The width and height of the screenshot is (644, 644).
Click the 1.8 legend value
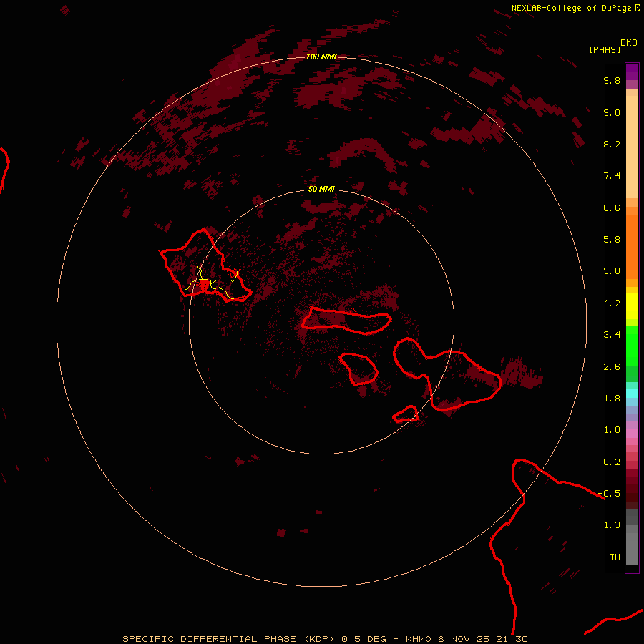click(612, 399)
